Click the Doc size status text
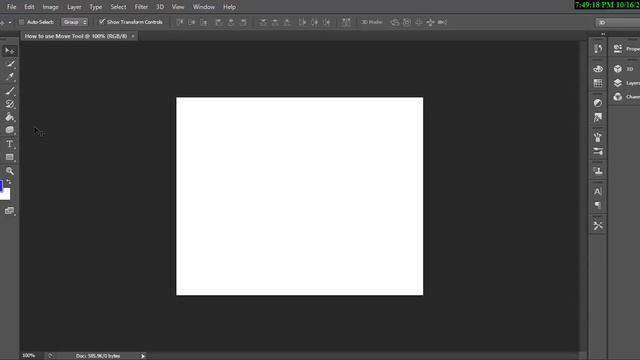 point(98,356)
